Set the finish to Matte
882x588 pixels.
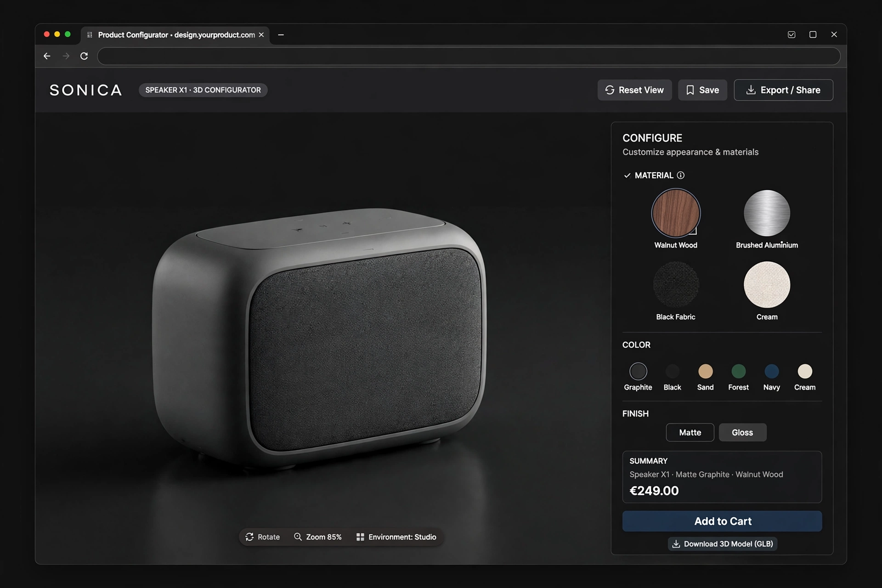click(x=690, y=432)
